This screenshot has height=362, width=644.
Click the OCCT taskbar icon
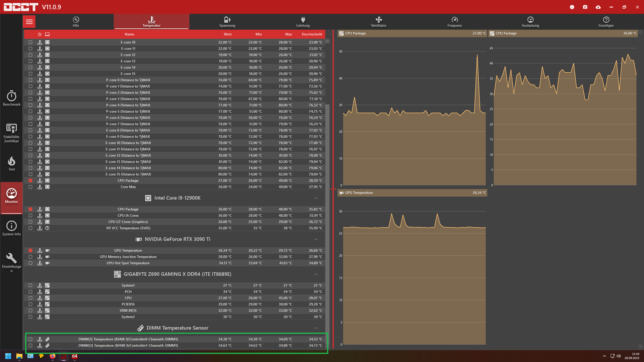64,356
